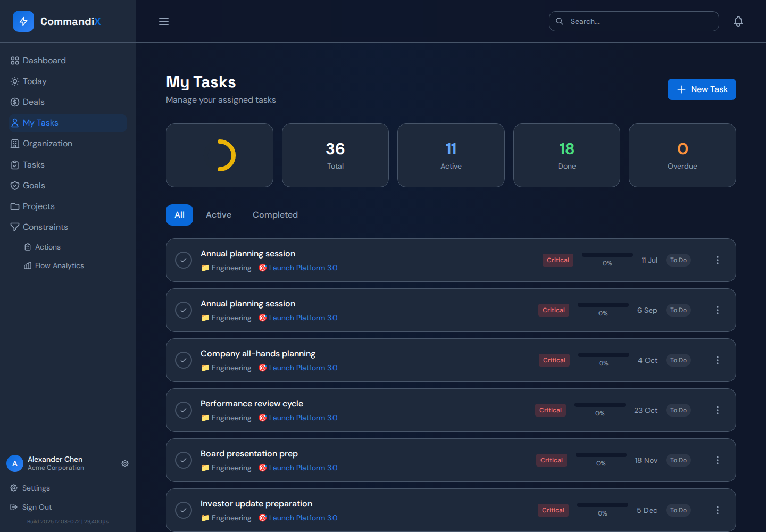
Task: Open Launch Platform 3.0 on Company all-hands planning
Action: pos(298,368)
